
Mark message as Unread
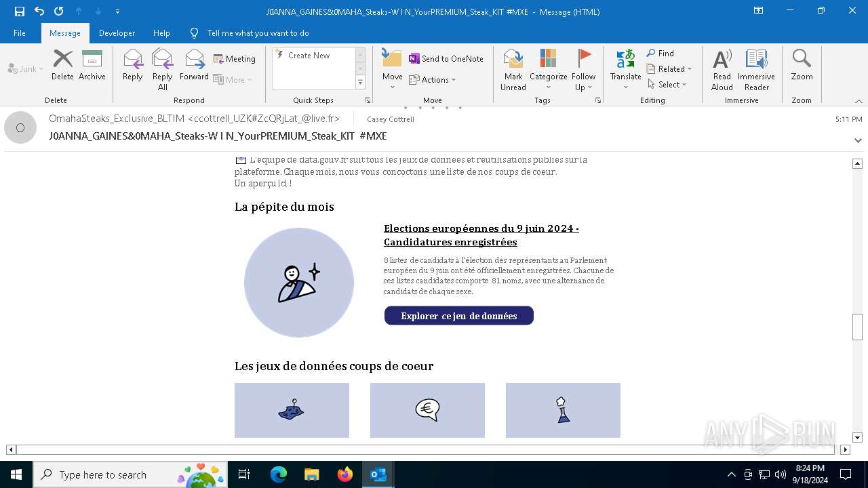coord(513,69)
